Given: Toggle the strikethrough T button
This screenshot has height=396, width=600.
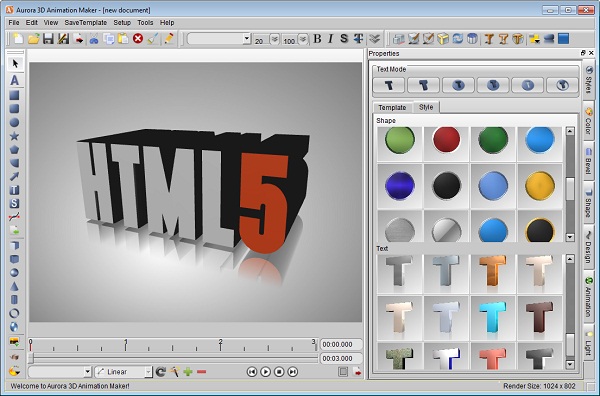Looking at the screenshot, I should (359, 39).
